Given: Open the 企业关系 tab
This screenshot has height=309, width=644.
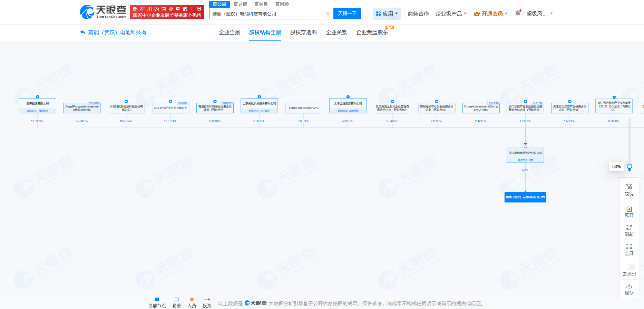Looking at the screenshot, I should (336, 32).
